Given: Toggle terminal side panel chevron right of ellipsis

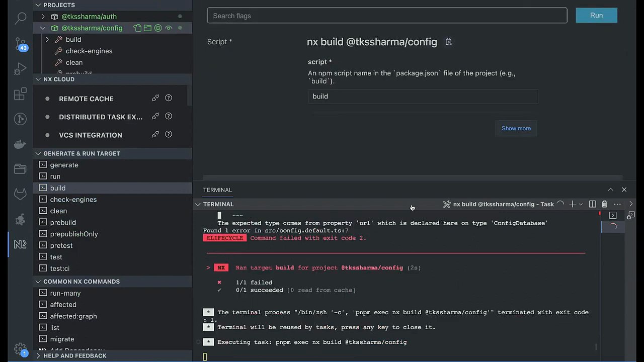Looking at the screenshot, I should tap(631, 204).
